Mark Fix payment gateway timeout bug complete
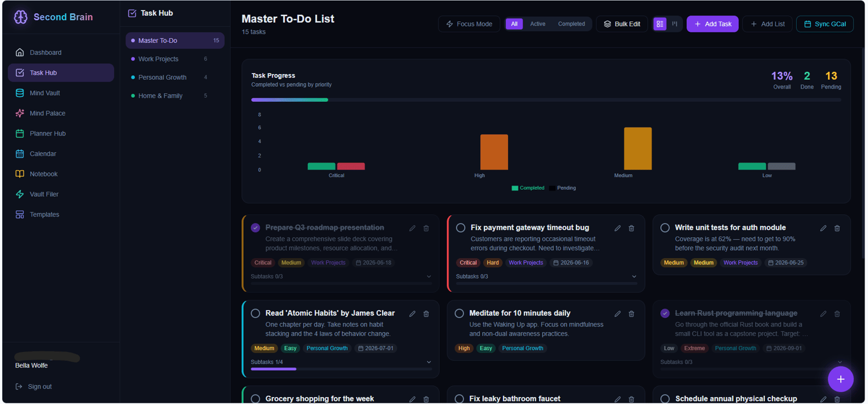Viewport: 868px width, 404px height. tap(461, 228)
